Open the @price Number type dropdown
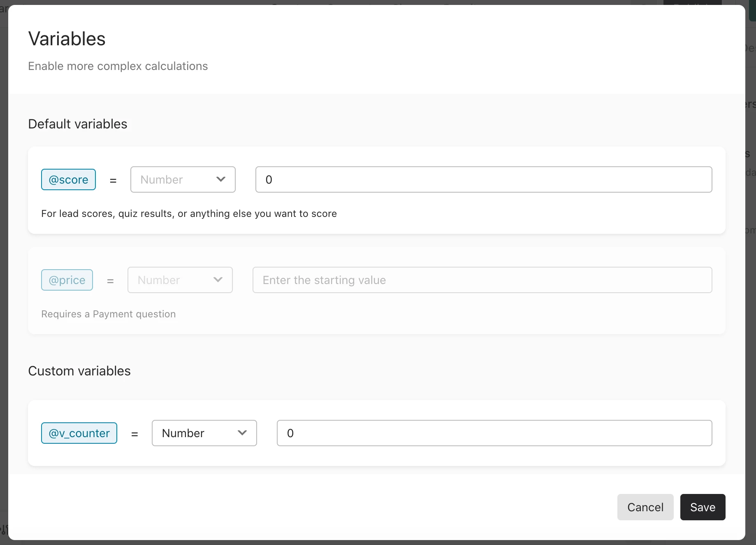 pyautogui.click(x=180, y=280)
